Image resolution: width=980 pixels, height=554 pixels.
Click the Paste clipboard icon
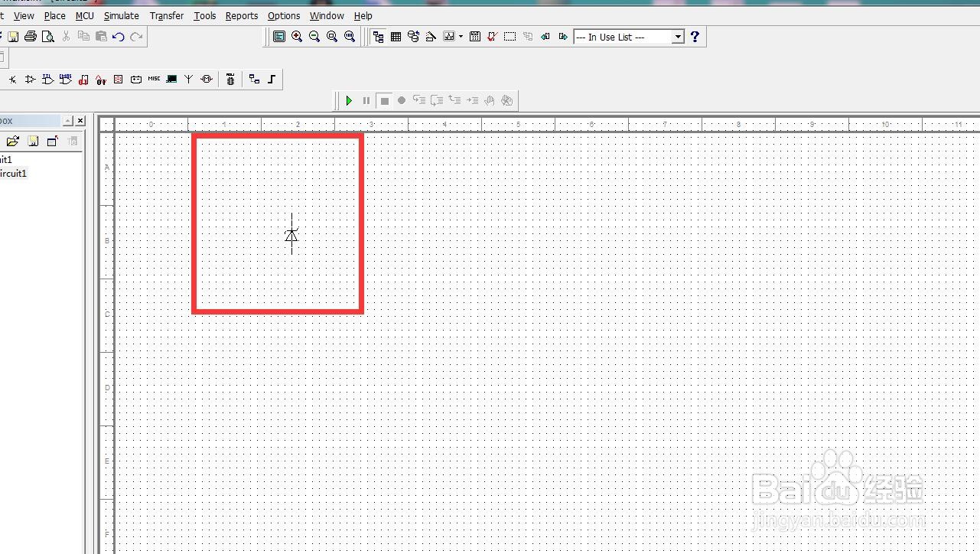pyautogui.click(x=101, y=37)
